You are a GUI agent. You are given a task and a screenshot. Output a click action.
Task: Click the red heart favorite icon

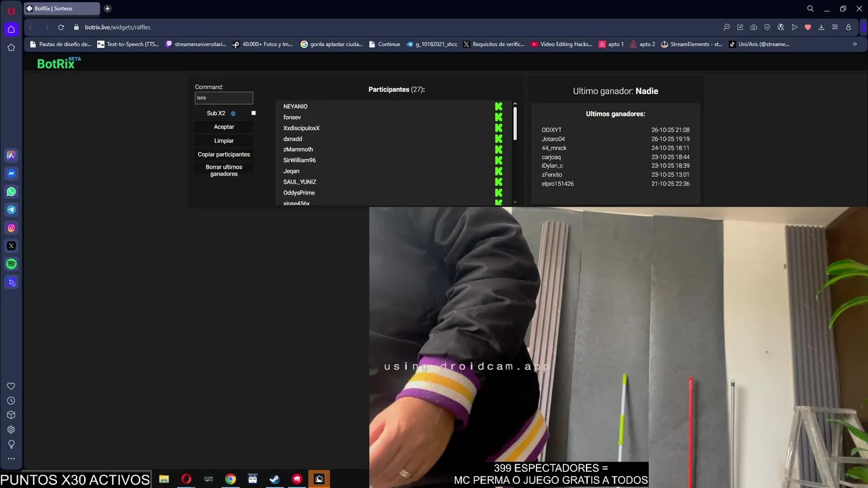(808, 27)
